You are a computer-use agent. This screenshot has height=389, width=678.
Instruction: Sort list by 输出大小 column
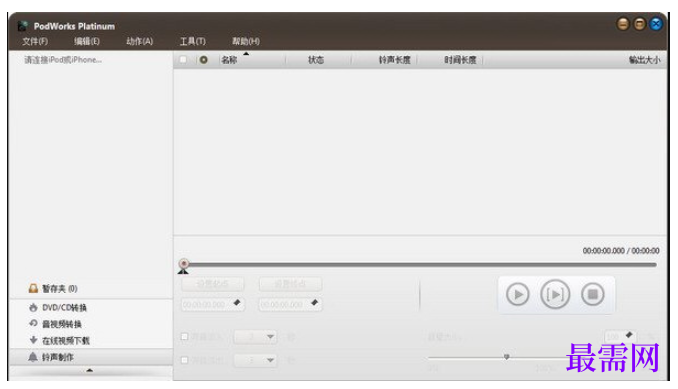pyautogui.click(x=644, y=60)
